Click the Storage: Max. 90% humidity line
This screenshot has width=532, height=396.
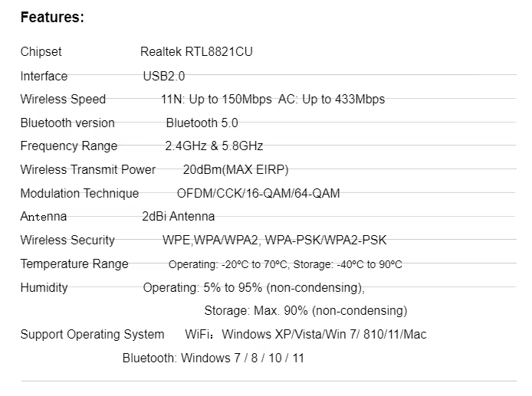click(x=305, y=310)
